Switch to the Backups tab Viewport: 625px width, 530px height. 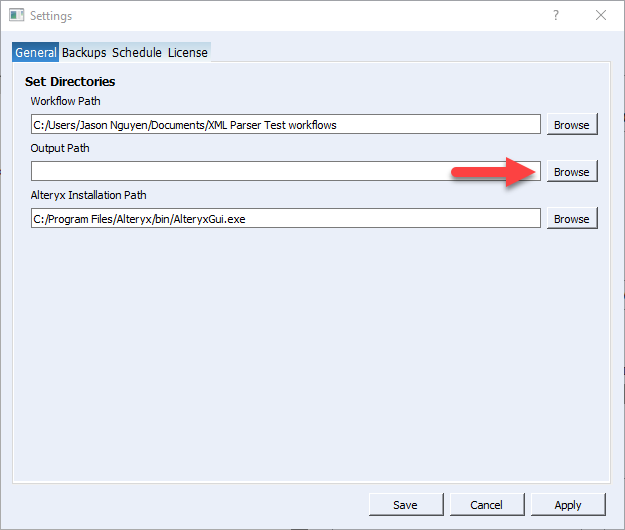pos(84,52)
